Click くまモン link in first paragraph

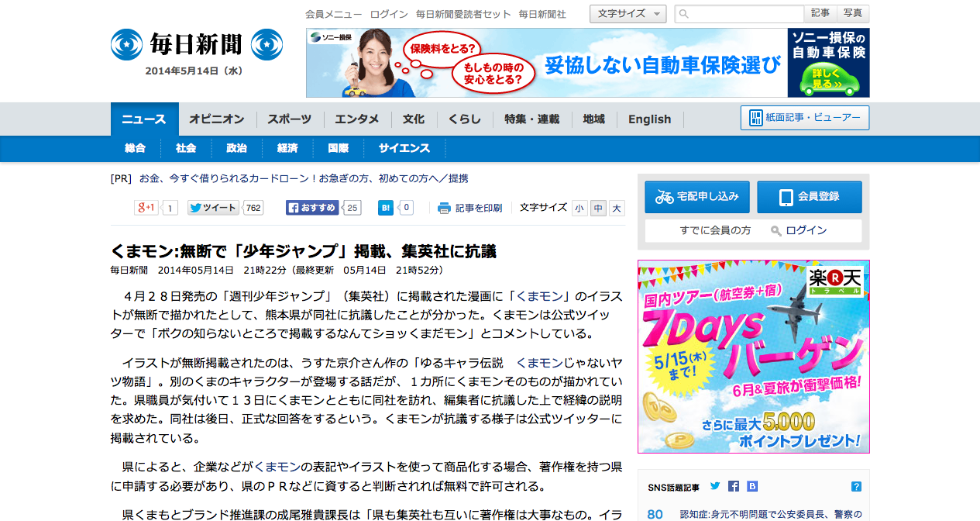coord(540,296)
